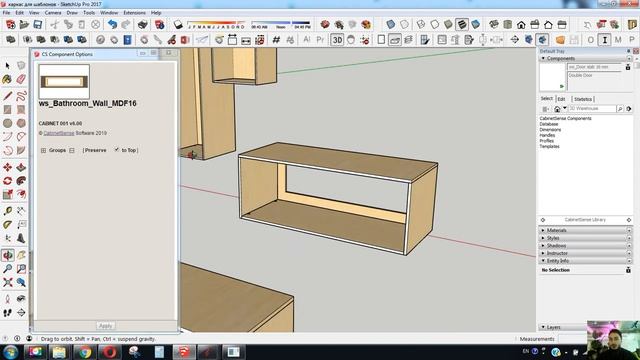The width and height of the screenshot is (640, 360).
Task: Open the Profiles component folder
Action: 547,141
